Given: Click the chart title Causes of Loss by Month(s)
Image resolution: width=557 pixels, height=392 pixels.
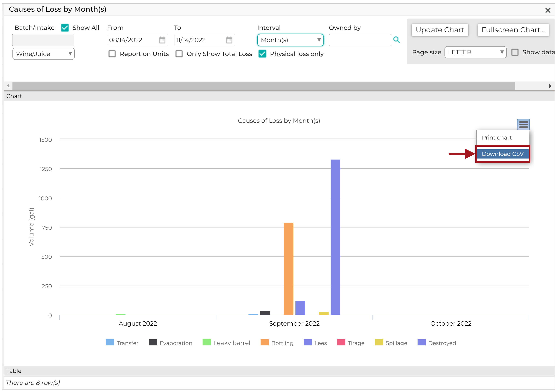Looking at the screenshot, I should (279, 121).
